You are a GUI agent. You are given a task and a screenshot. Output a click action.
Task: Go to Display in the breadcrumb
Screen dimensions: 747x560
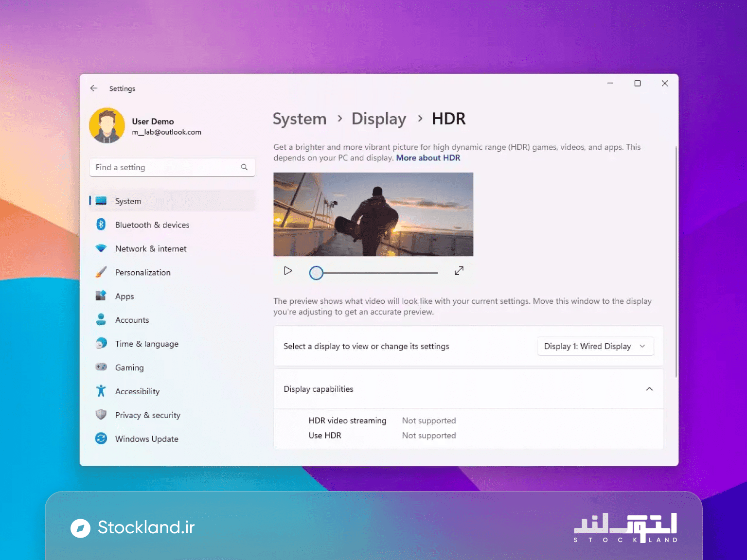[x=379, y=119]
